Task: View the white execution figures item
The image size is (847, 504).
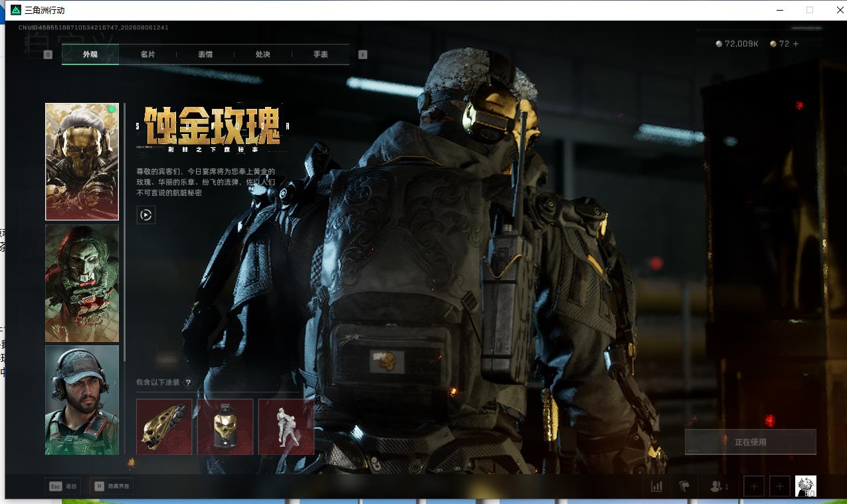Action: [x=286, y=426]
